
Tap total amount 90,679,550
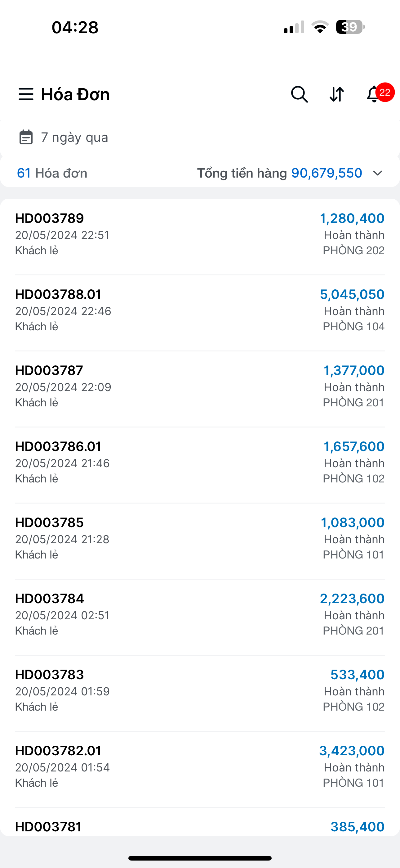327,173
